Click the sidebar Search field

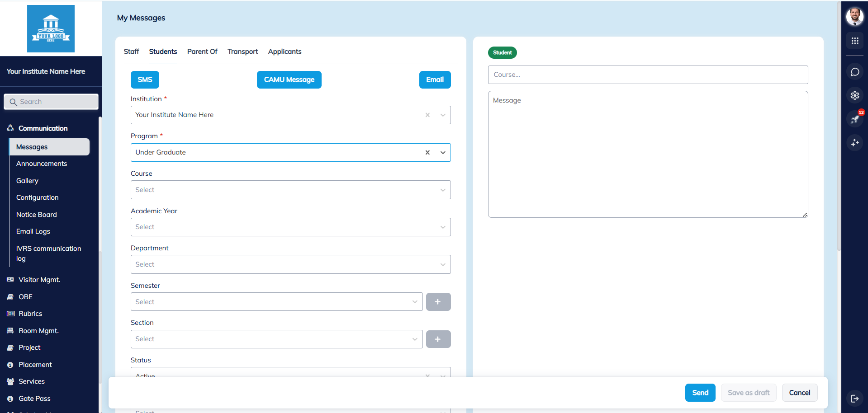coord(51,102)
